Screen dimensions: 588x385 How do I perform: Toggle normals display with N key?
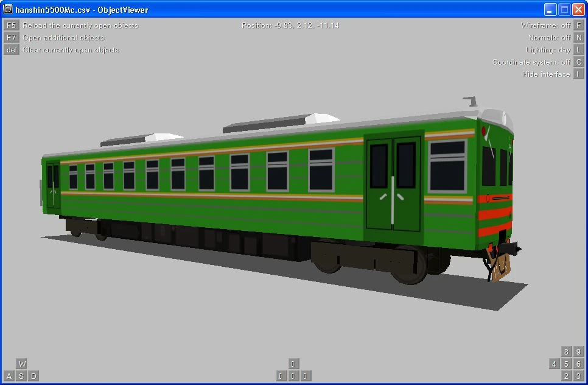[579, 38]
